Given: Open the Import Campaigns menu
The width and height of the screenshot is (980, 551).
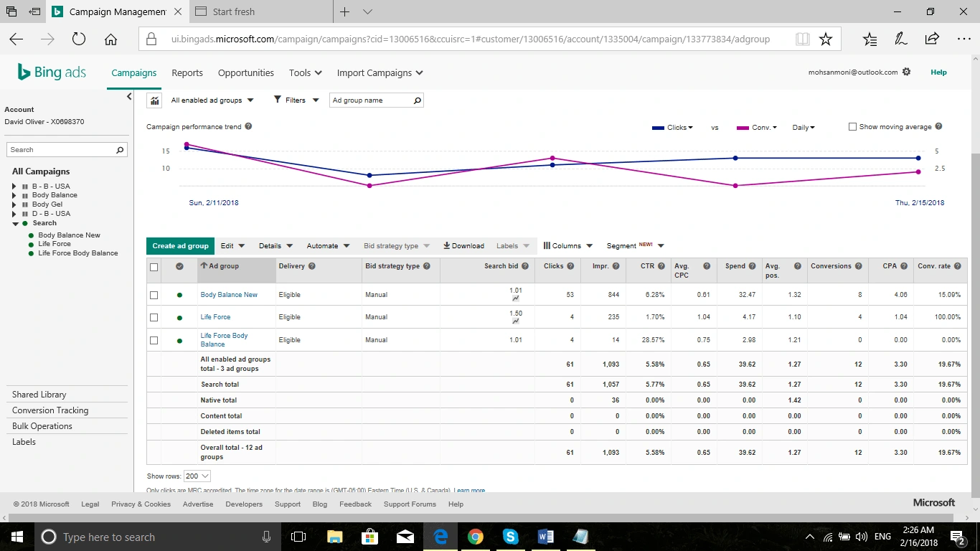Looking at the screenshot, I should [380, 72].
